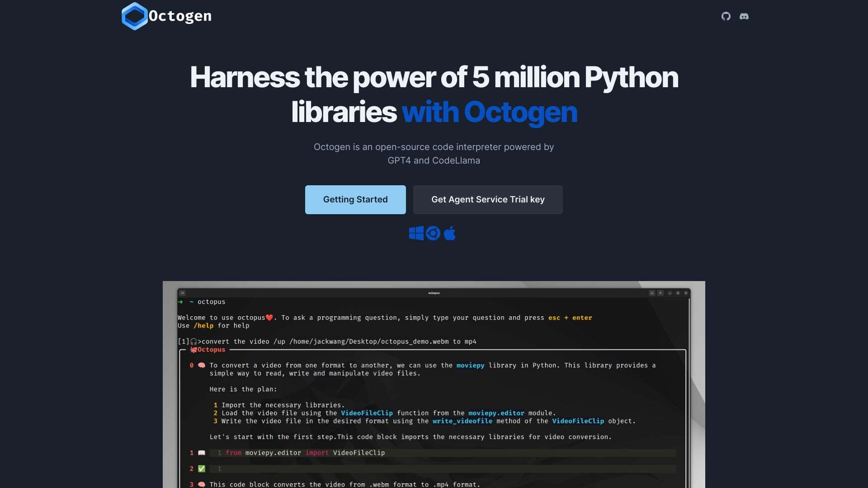Viewport: 868px width, 488px height.
Task: Click the /help command text in the terminal
Action: 204,325
